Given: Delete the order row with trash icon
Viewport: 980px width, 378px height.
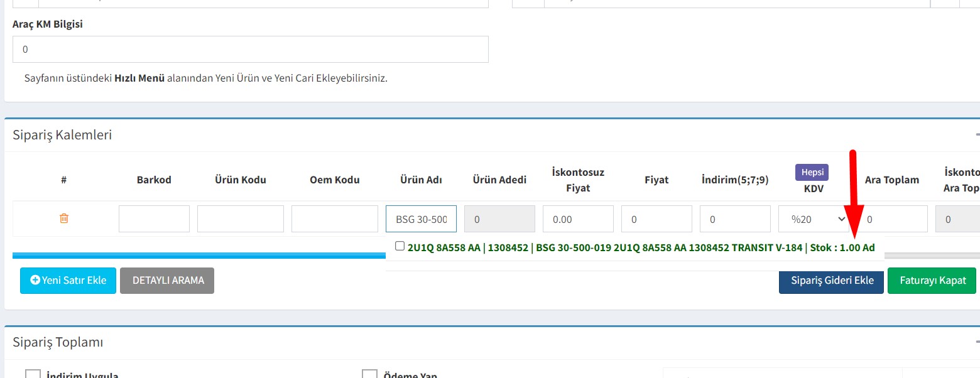Looking at the screenshot, I should click(63, 219).
